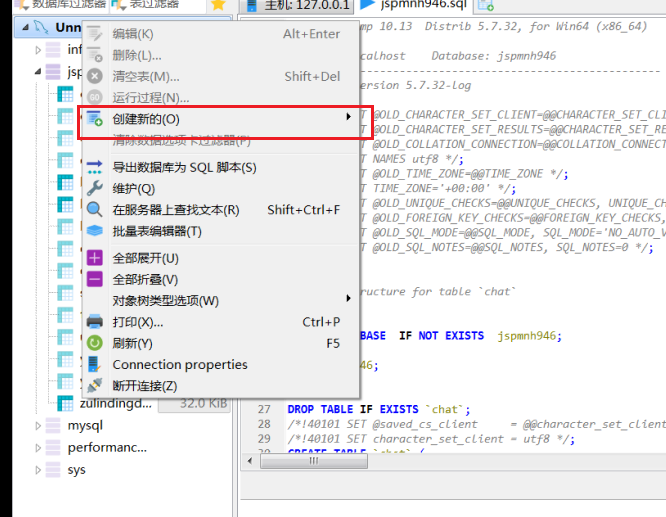Choose 刷新(Y) menu item
The width and height of the screenshot is (666, 517).
point(221,343)
